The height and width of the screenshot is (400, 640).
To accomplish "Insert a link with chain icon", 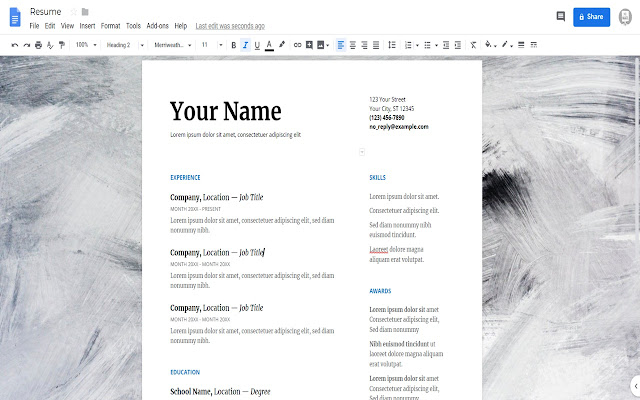I will coord(298,45).
